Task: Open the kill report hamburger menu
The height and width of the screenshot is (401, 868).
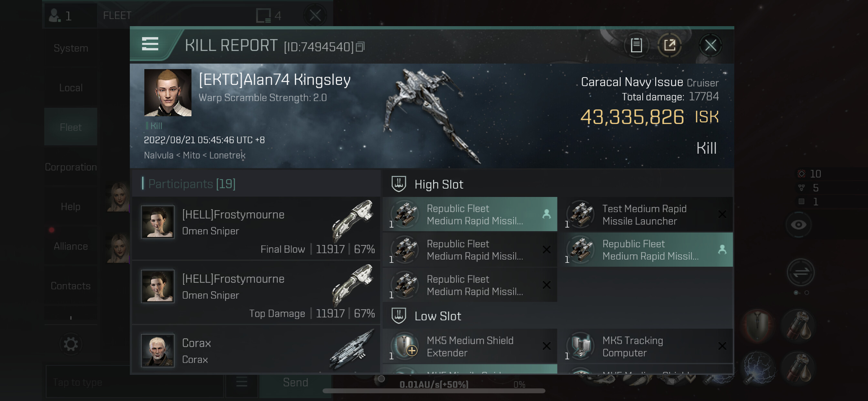Action: (150, 44)
